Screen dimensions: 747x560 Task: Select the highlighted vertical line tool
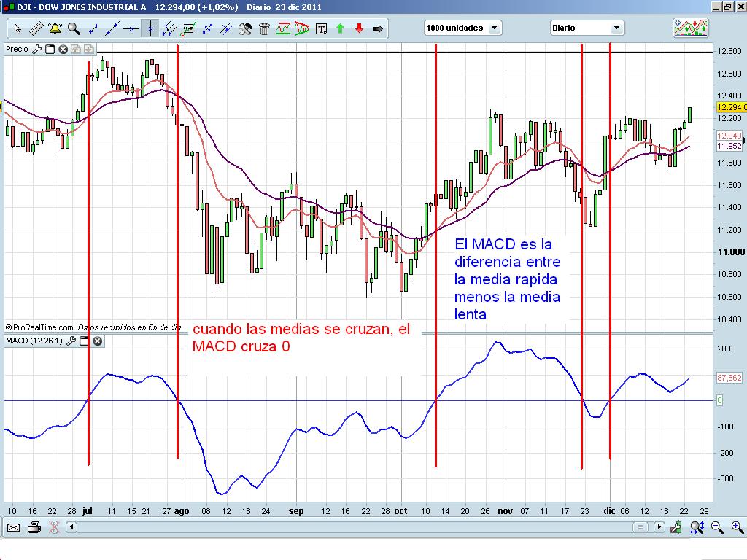click(x=150, y=28)
